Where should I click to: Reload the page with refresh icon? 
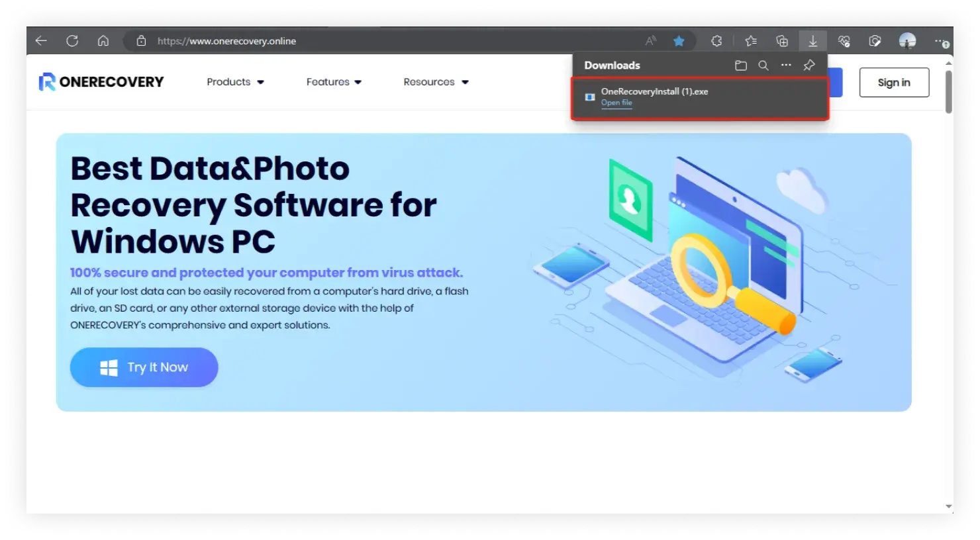click(x=72, y=41)
